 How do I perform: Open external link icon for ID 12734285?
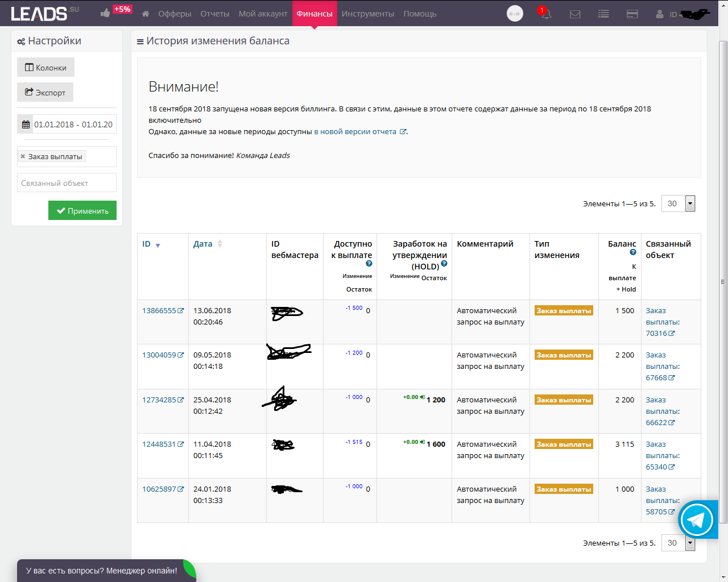[x=181, y=400]
